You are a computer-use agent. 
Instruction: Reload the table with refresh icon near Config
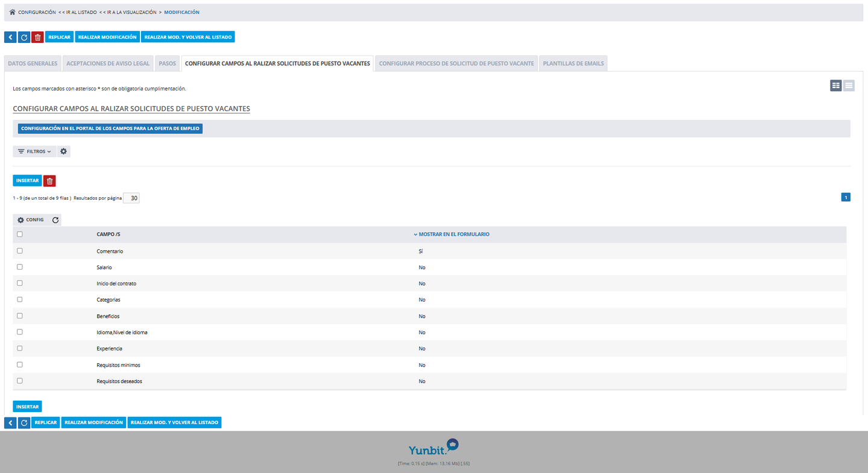55,220
